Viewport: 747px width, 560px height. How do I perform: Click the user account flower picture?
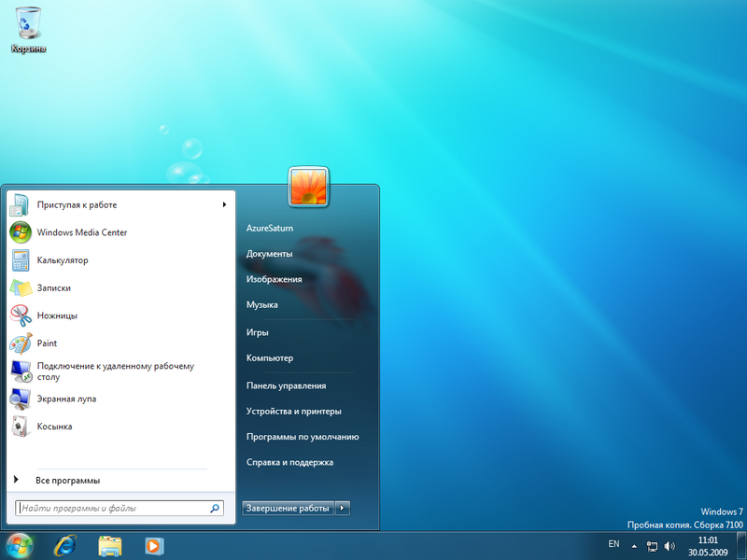click(x=308, y=187)
